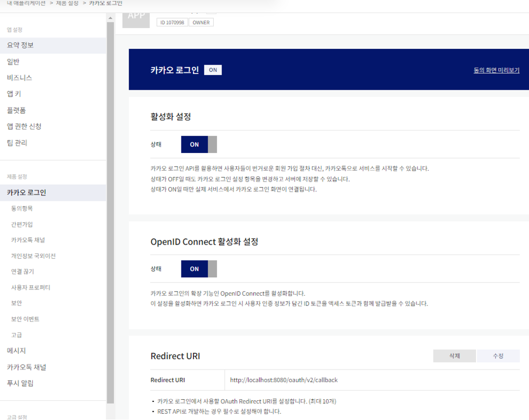
Task: Go to 앱 키 settings
Action: (14, 94)
